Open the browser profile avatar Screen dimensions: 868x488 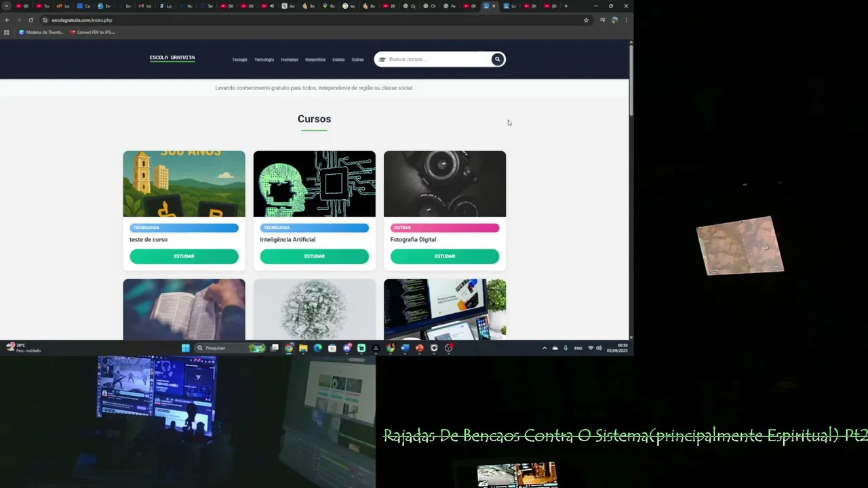pos(614,20)
